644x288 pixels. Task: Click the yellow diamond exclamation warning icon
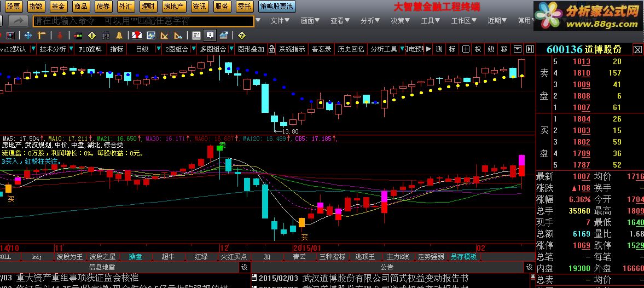click(92, 36)
